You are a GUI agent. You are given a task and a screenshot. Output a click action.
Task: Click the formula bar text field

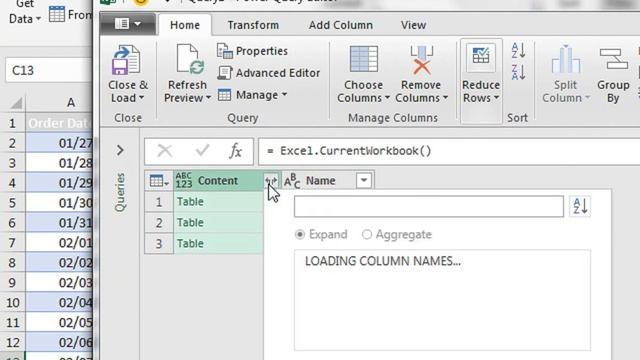449,151
